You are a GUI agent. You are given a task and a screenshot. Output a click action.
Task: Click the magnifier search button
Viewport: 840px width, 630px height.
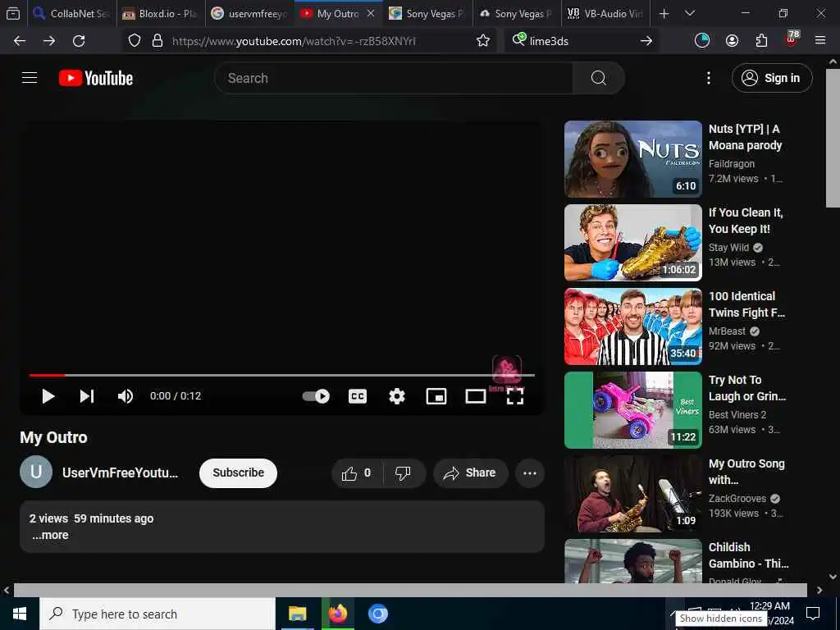click(598, 78)
